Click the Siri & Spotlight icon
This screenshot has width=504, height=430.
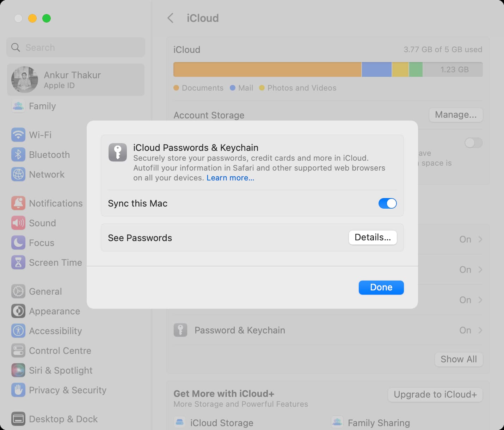pyautogui.click(x=18, y=370)
